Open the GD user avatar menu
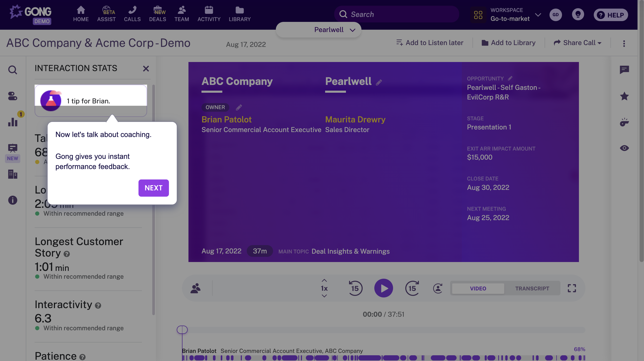The width and height of the screenshot is (644, 361). pos(555,15)
